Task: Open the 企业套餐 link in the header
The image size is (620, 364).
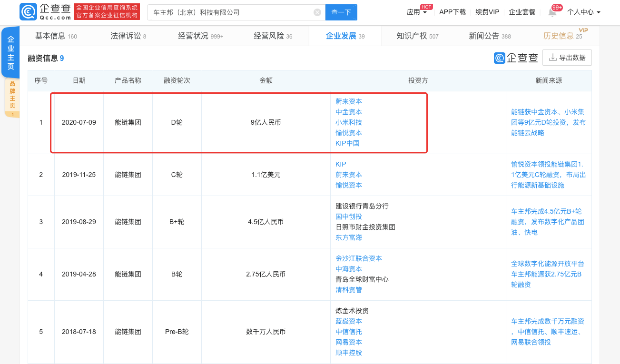Action: point(522,12)
